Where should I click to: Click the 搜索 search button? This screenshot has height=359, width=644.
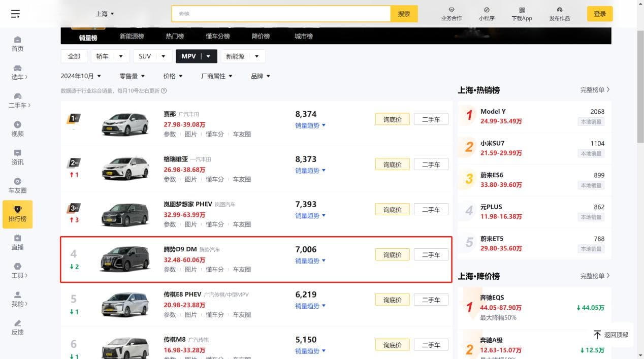tap(404, 14)
